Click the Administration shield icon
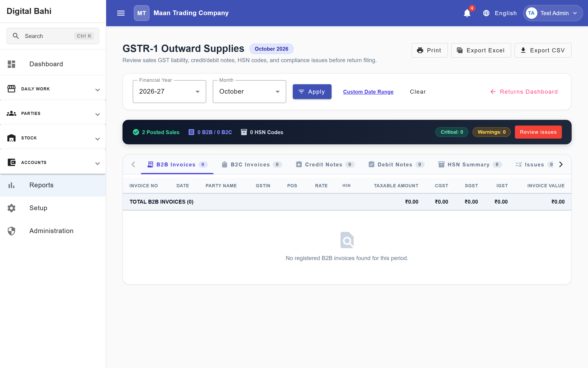This screenshot has width=588, height=368. pos(11,231)
